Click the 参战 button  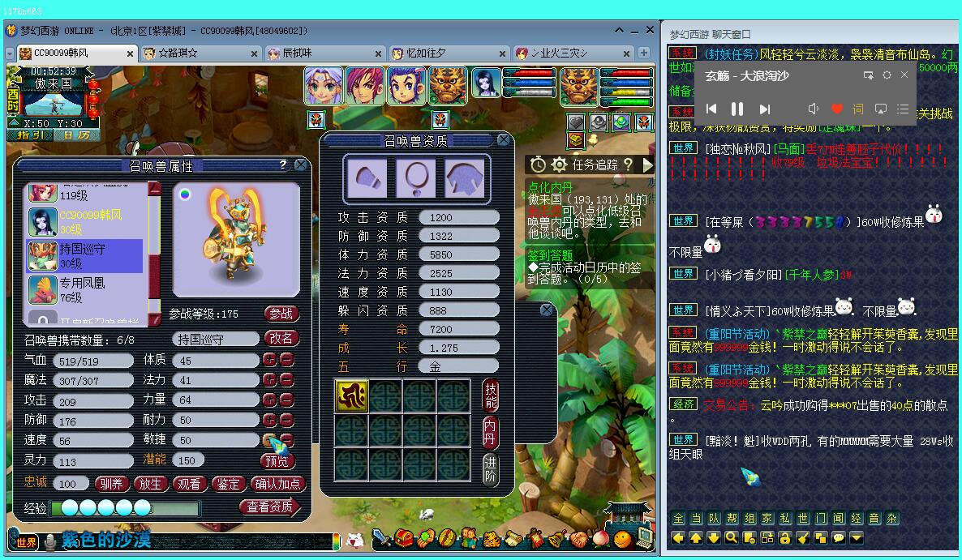[x=281, y=314]
